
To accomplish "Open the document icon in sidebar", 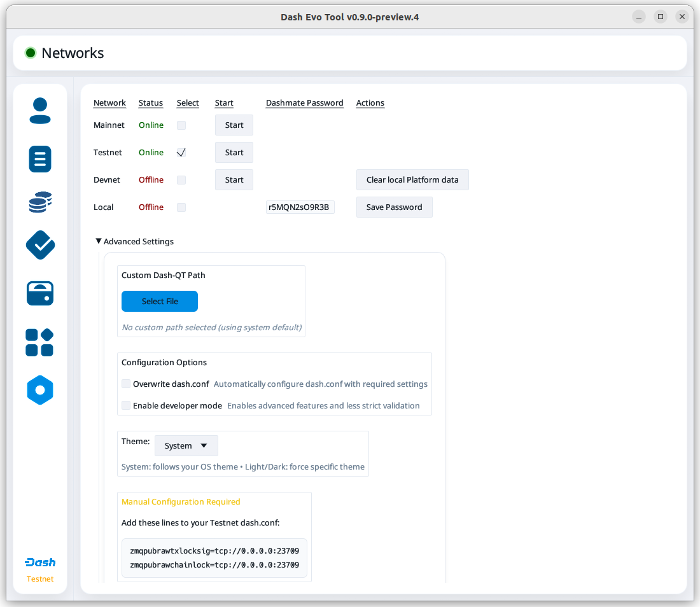I will pyautogui.click(x=40, y=159).
